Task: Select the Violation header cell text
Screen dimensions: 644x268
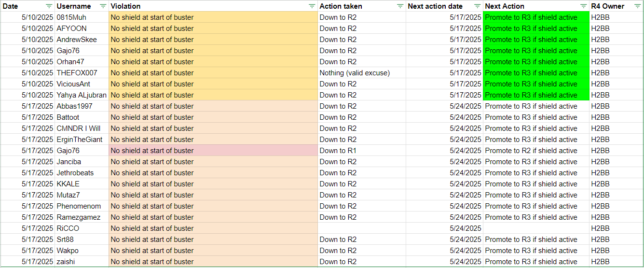Action: [126, 6]
